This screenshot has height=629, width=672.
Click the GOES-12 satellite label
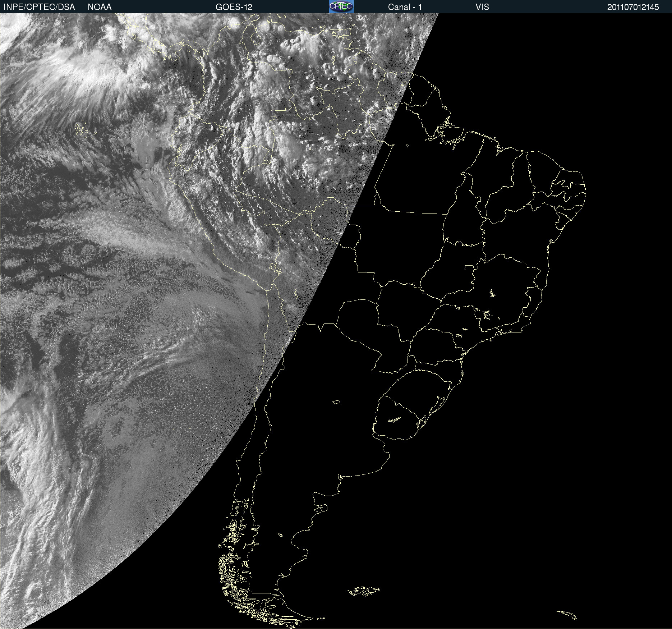click(x=234, y=7)
